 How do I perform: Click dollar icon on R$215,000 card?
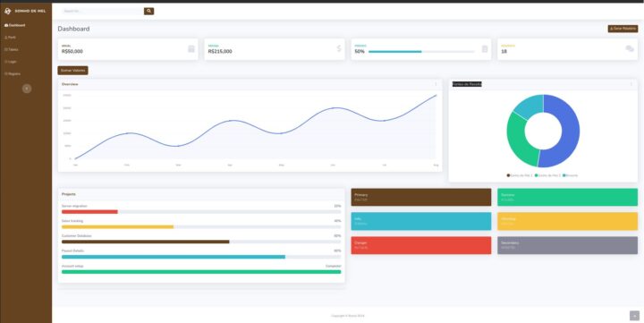point(339,48)
